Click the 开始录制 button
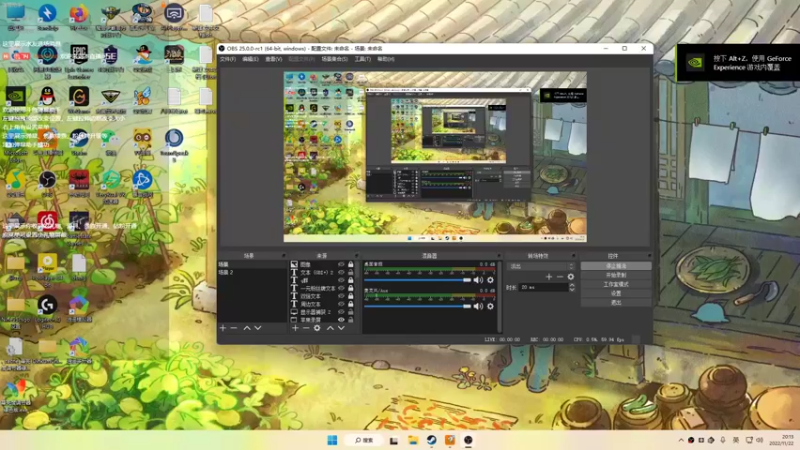Image resolution: width=800 pixels, height=450 pixels. [616, 275]
